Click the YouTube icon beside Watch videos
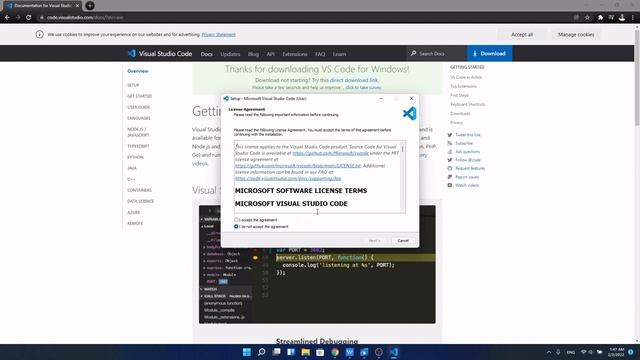Image resolution: width=640 pixels, height=360 pixels. click(x=450, y=185)
